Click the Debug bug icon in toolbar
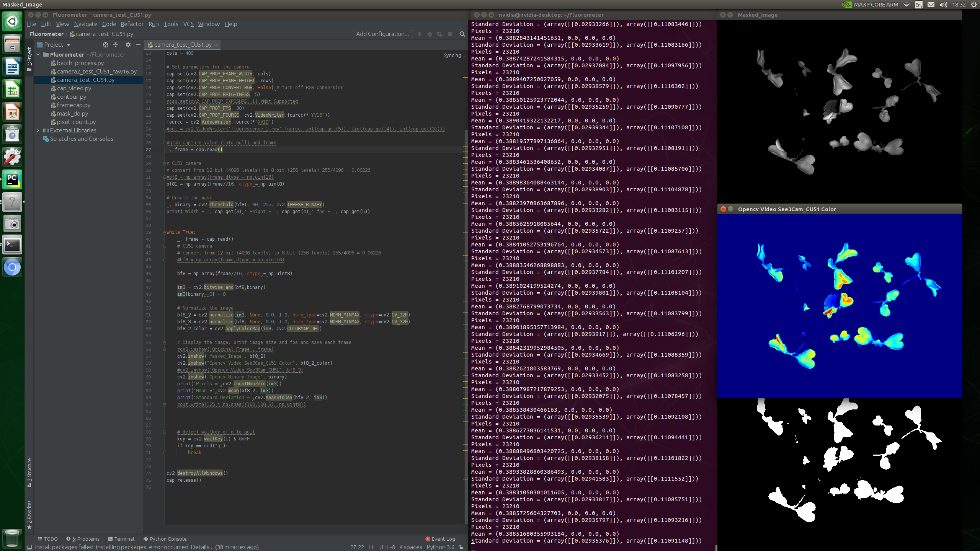The image size is (980, 551). (430, 34)
